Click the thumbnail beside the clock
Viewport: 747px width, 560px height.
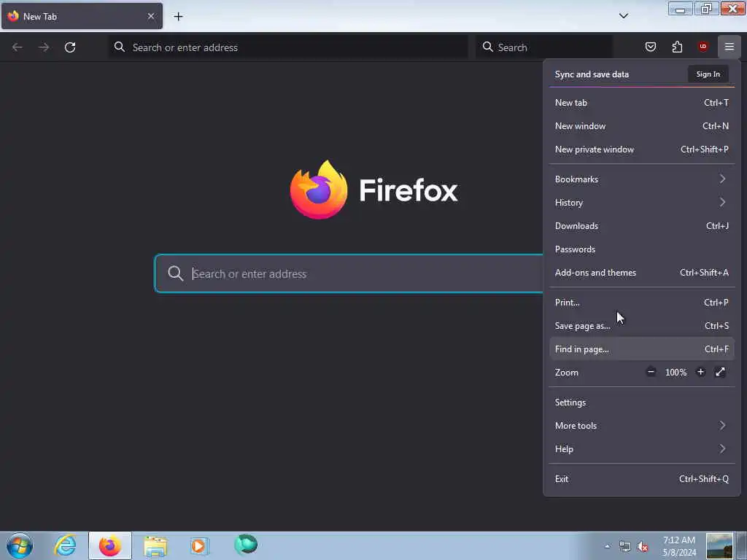(719, 545)
